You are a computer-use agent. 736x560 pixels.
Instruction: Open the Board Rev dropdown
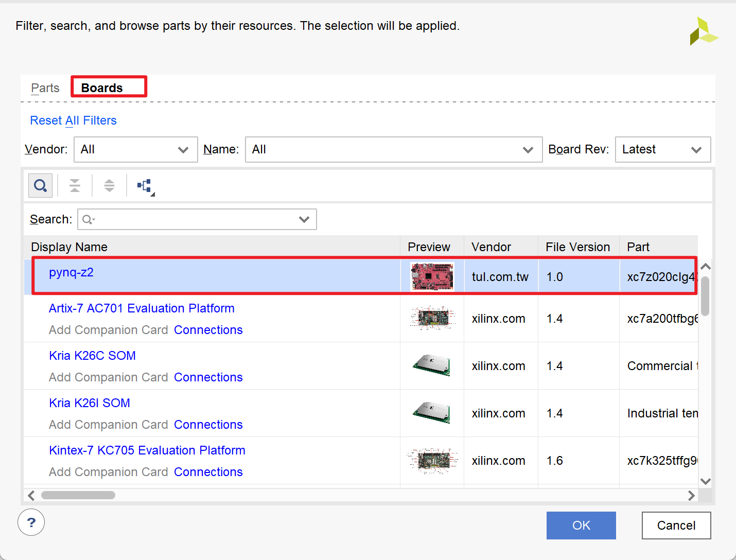663,149
